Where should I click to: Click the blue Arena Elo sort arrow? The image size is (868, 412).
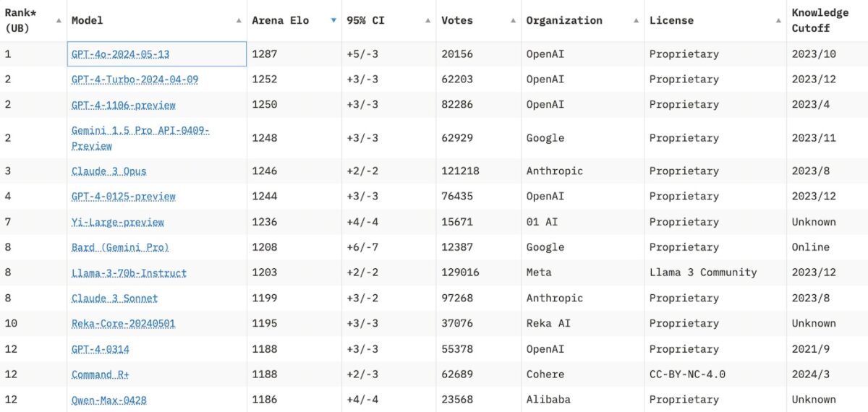point(333,20)
